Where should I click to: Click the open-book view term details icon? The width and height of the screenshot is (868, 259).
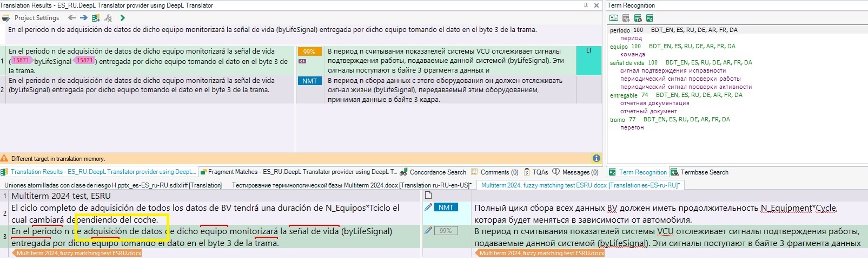(x=614, y=18)
